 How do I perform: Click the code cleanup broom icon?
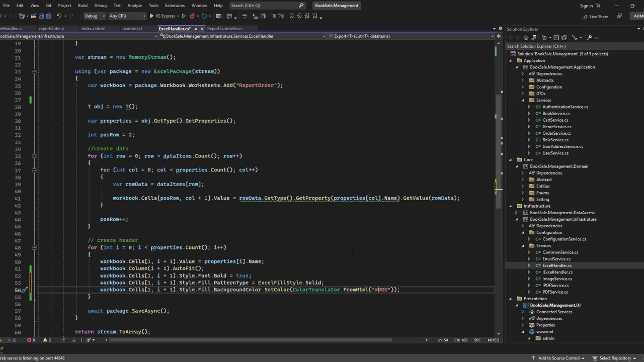click(x=89, y=340)
